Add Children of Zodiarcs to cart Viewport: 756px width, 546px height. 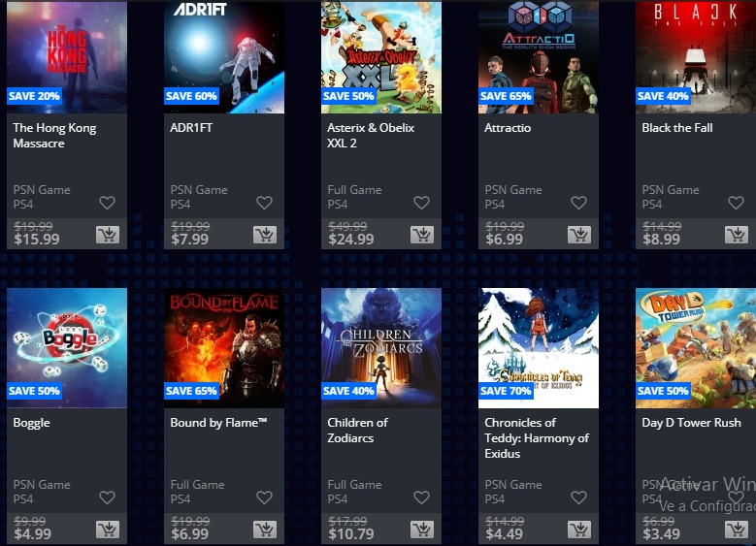click(x=422, y=530)
